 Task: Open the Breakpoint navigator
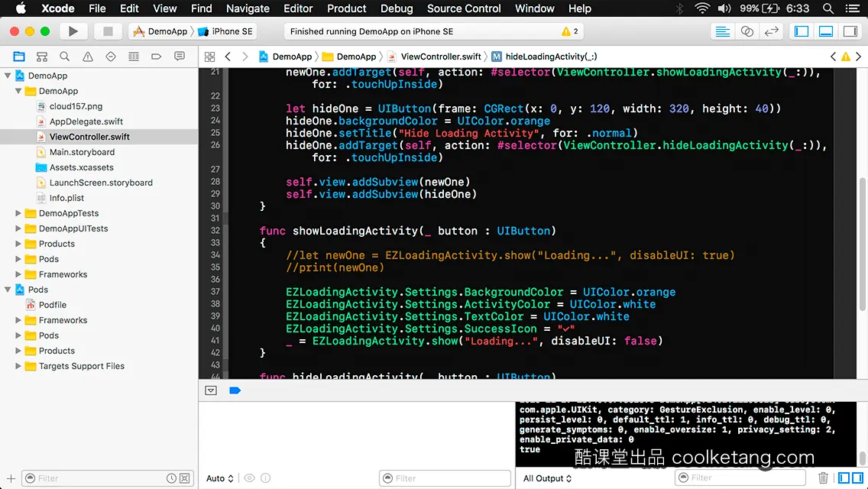(156, 57)
